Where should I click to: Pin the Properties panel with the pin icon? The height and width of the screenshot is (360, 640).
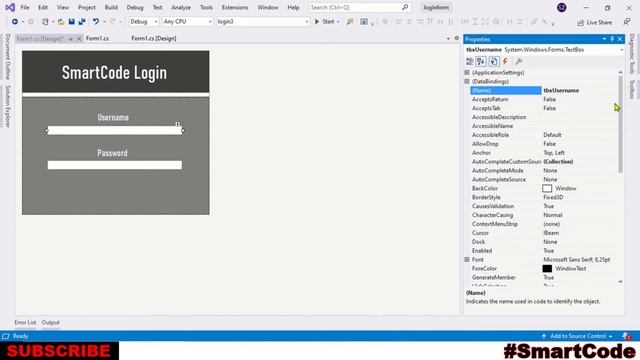pyautogui.click(x=612, y=39)
